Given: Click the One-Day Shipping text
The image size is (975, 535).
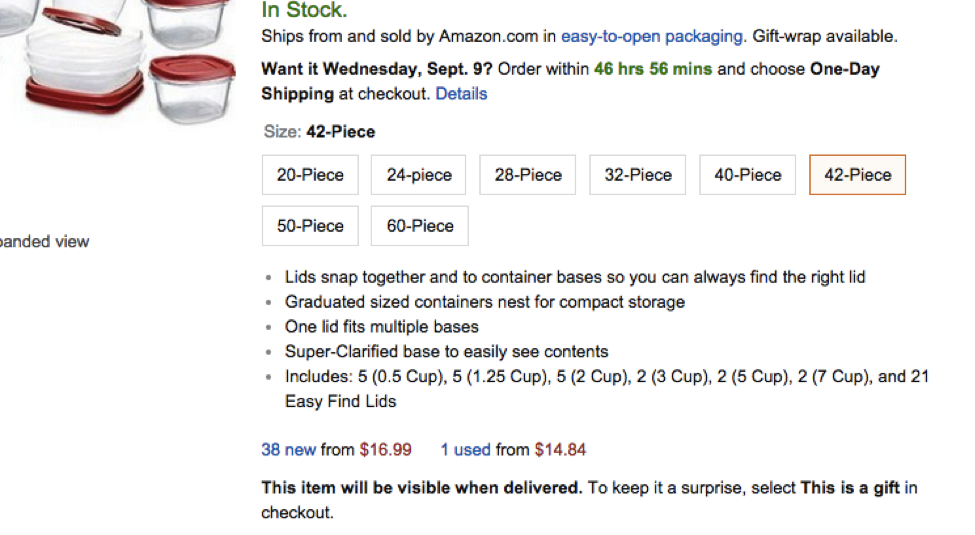Looking at the screenshot, I should (570, 81).
